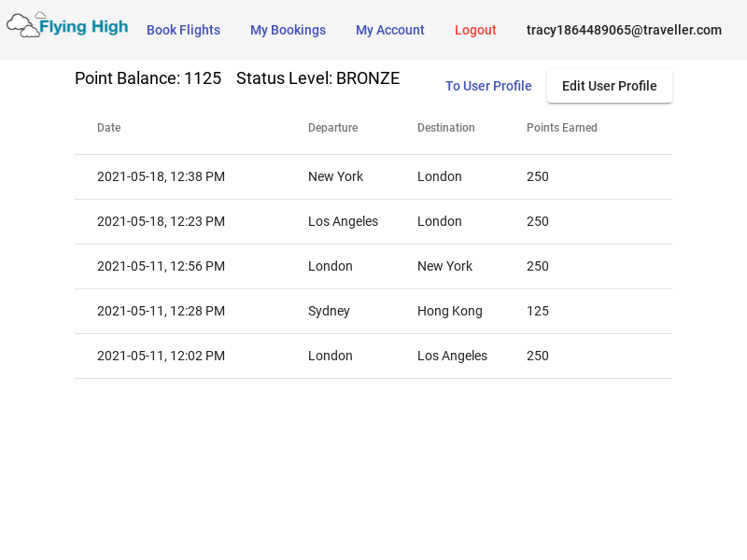Open My Account menu item
The height and width of the screenshot is (560, 747).
(x=389, y=30)
